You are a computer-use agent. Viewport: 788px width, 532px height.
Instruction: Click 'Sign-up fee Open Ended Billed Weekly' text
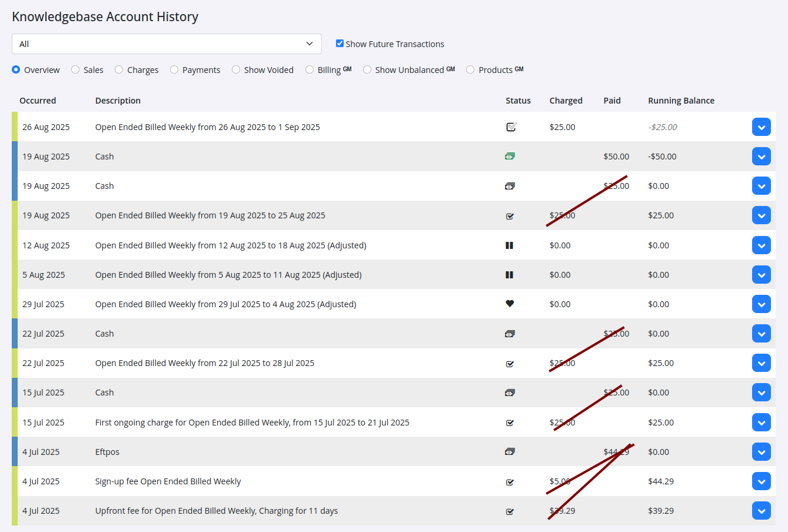coord(168,481)
